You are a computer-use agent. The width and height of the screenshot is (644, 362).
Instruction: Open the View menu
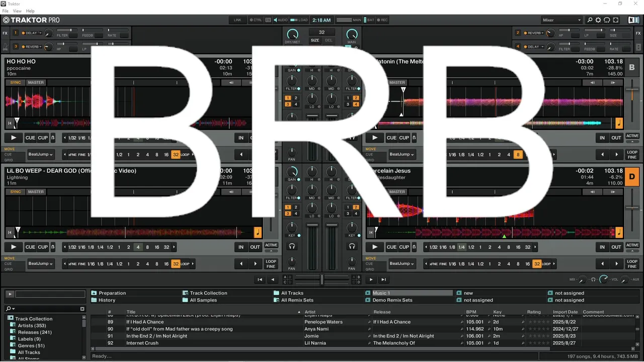coord(17,11)
